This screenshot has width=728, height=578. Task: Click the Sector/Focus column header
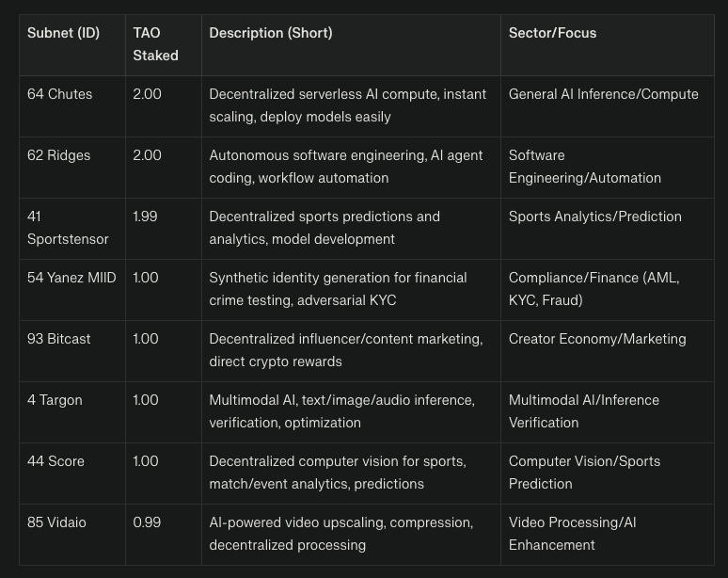click(552, 33)
